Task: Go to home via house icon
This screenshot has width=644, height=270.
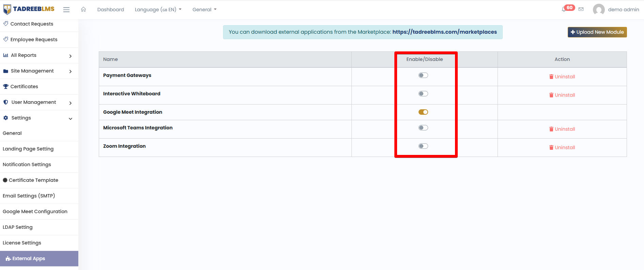Action: pyautogui.click(x=83, y=9)
